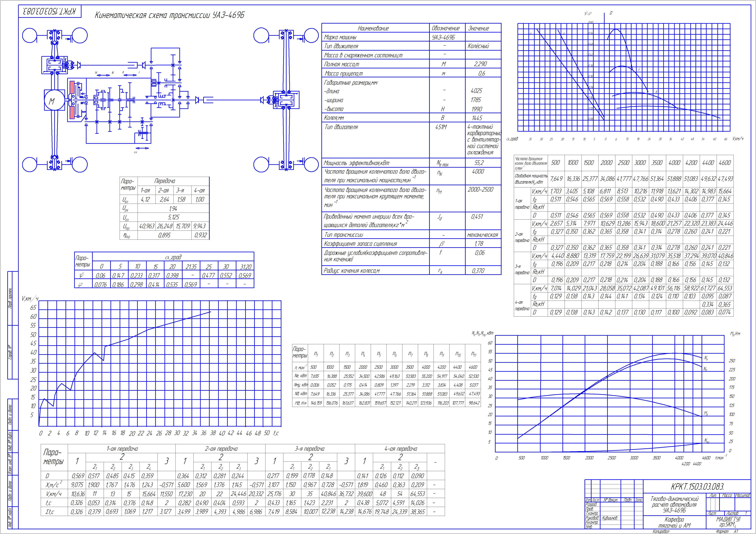Select the 'Обозначение' column header
The height and width of the screenshot is (534, 756).
click(x=446, y=28)
